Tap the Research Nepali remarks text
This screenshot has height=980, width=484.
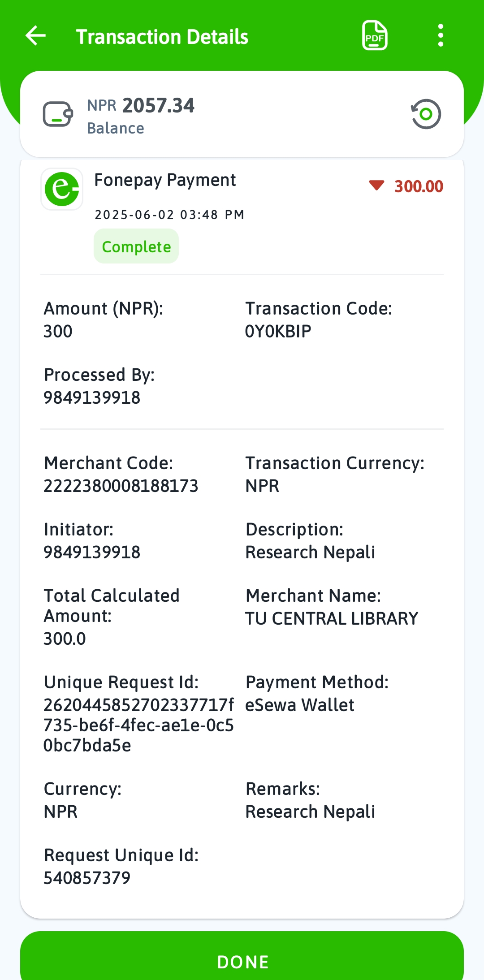(310, 812)
